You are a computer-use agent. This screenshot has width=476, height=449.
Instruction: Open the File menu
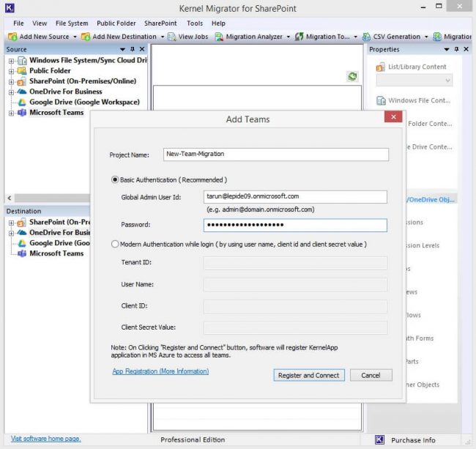pos(18,23)
